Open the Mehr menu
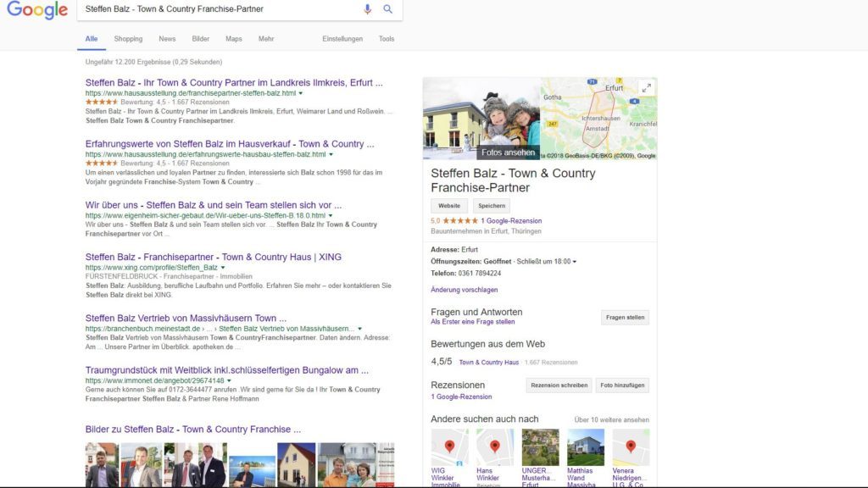 [x=266, y=39]
